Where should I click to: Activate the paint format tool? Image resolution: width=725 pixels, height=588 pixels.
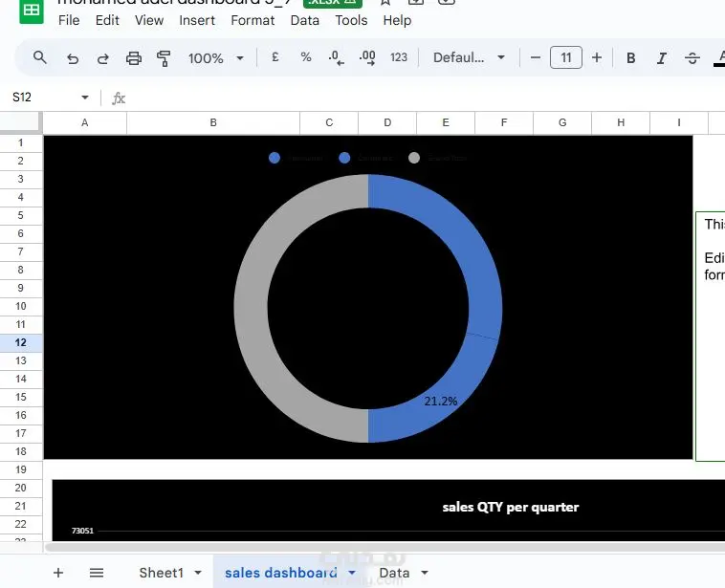(164, 58)
